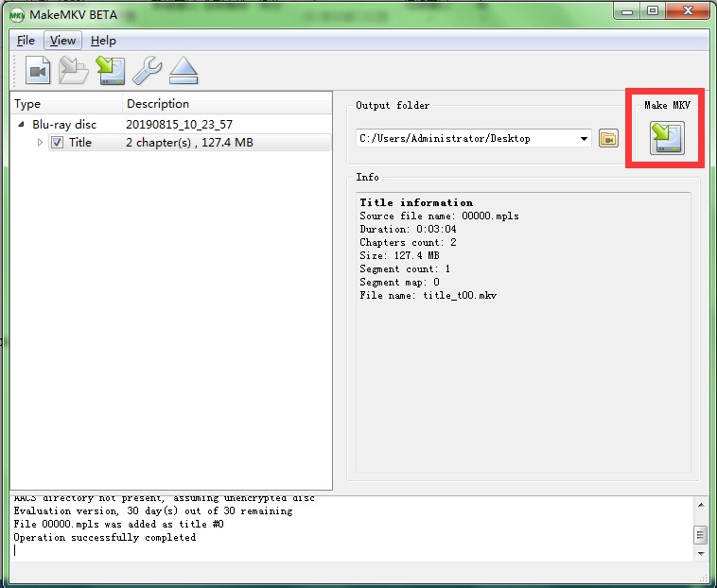Click the 'Duration: 0:03:04' line
Image resolution: width=717 pixels, height=588 pixels.
pyautogui.click(x=408, y=229)
